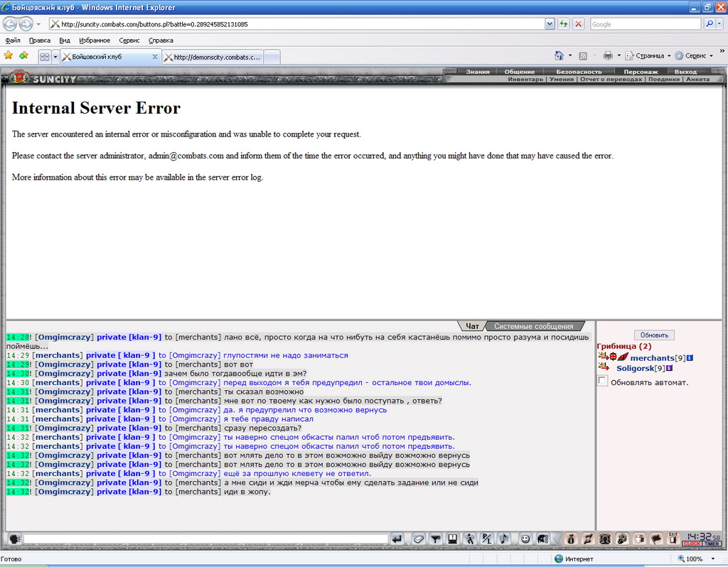This screenshot has width=728, height=567.
Task: Open the Quick Tabs view
Action: 45,57
